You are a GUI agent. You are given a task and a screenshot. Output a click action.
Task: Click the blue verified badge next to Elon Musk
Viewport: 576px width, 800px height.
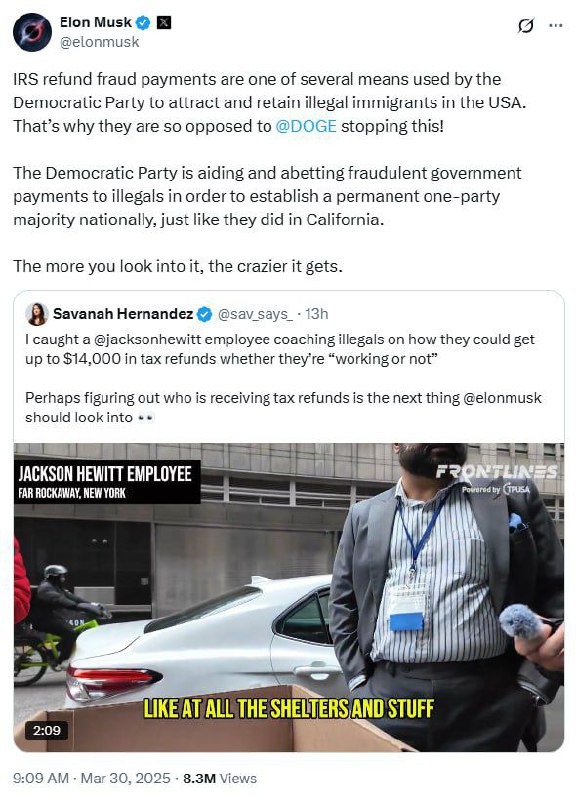point(144,22)
